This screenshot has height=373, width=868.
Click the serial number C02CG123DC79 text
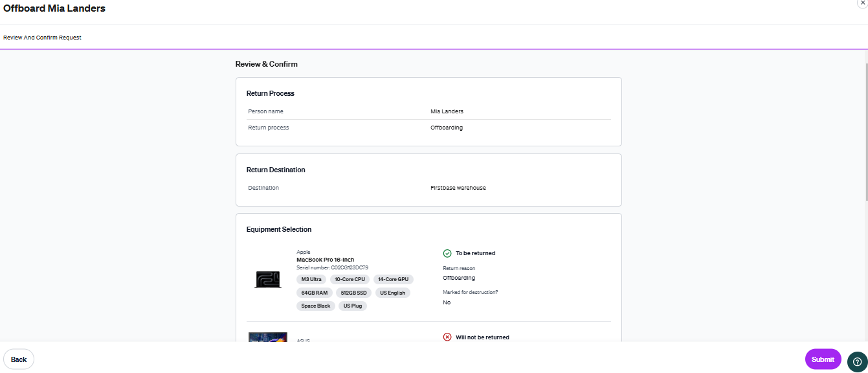[x=333, y=267]
